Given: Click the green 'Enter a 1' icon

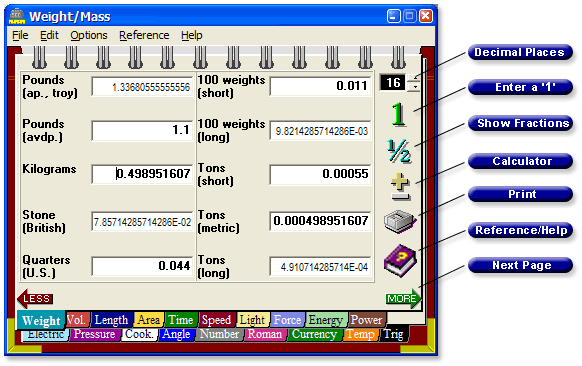Looking at the screenshot, I should coord(399,114).
